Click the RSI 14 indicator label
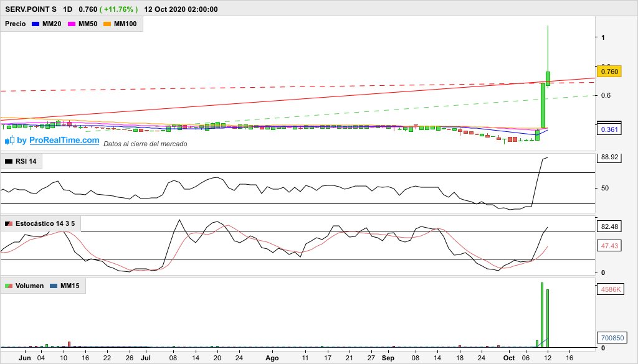Viewport: 638px width, 364px height. tap(26, 161)
